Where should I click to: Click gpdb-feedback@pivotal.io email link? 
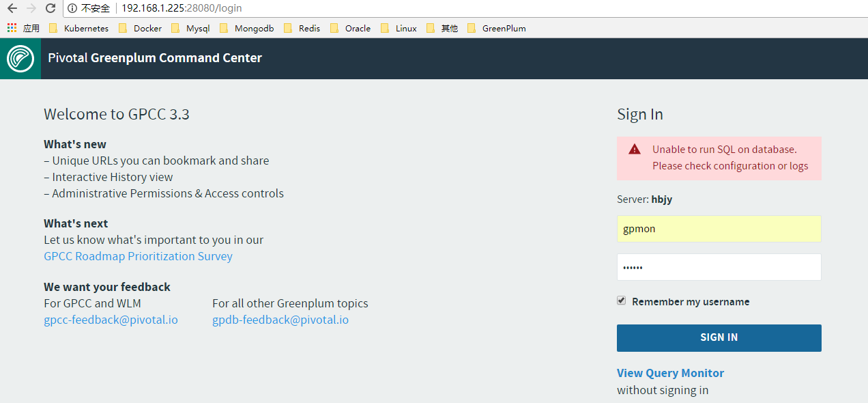[280, 320]
